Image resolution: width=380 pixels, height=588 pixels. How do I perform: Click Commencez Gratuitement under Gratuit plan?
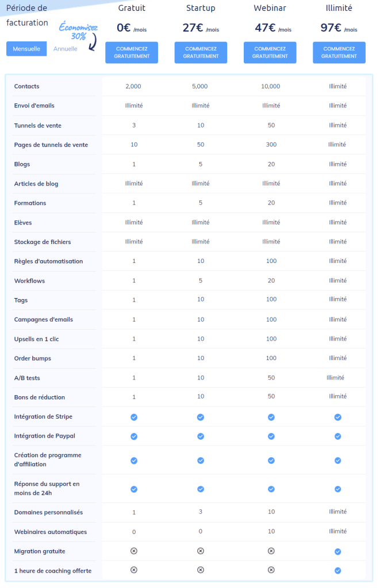tap(132, 52)
